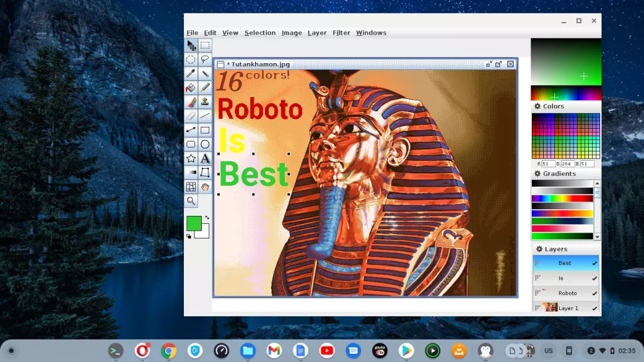Open the Layer menu
Image resolution: width=644 pixels, height=362 pixels.
coord(317,33)
